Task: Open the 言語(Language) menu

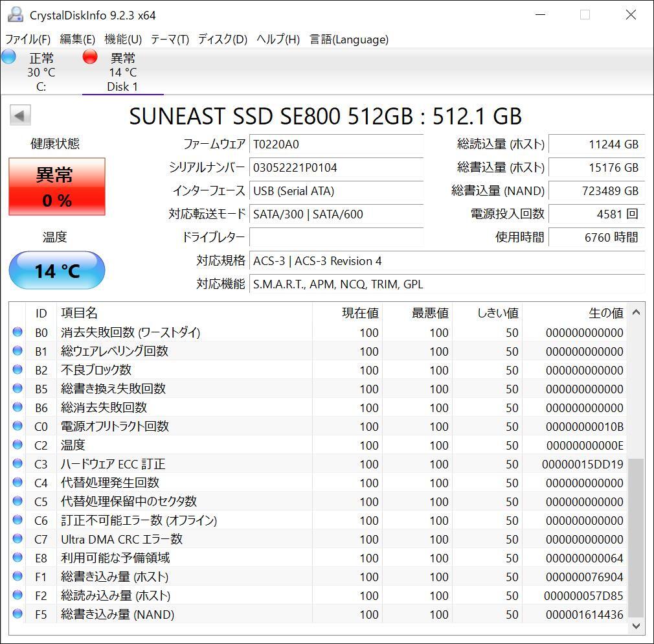Action: (349, 40)
